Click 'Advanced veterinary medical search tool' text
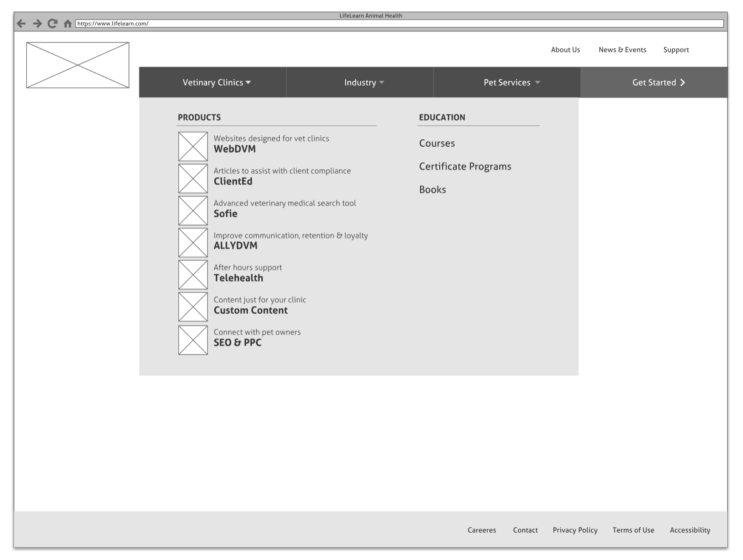The image size is (743, 560). [x=285, y=203]
